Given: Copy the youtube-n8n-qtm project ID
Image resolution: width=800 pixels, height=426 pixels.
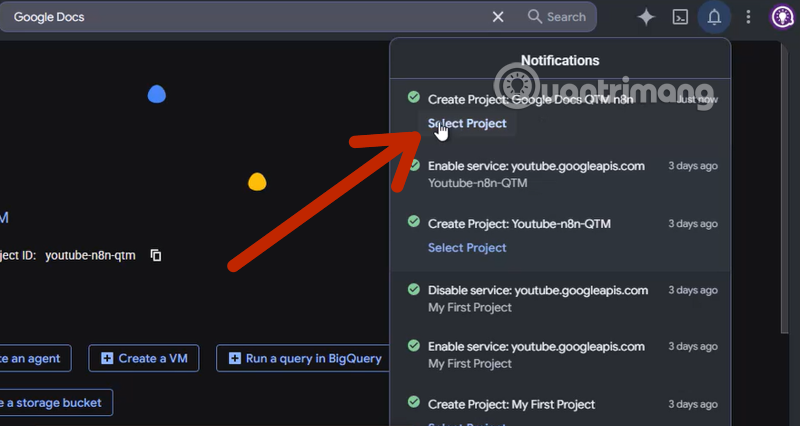Looking at the screenshot, I should coord(156,255).
